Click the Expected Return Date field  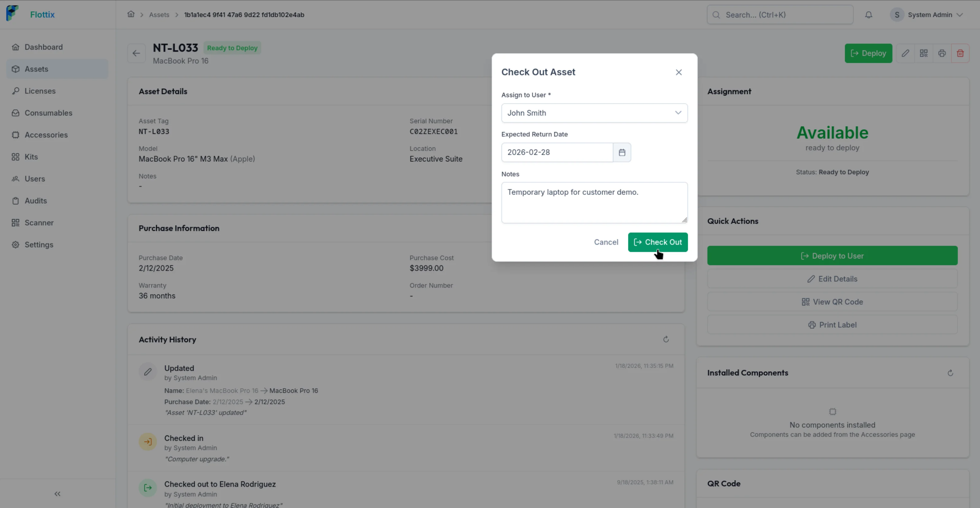pyautogui.click(x=557, y=153)
